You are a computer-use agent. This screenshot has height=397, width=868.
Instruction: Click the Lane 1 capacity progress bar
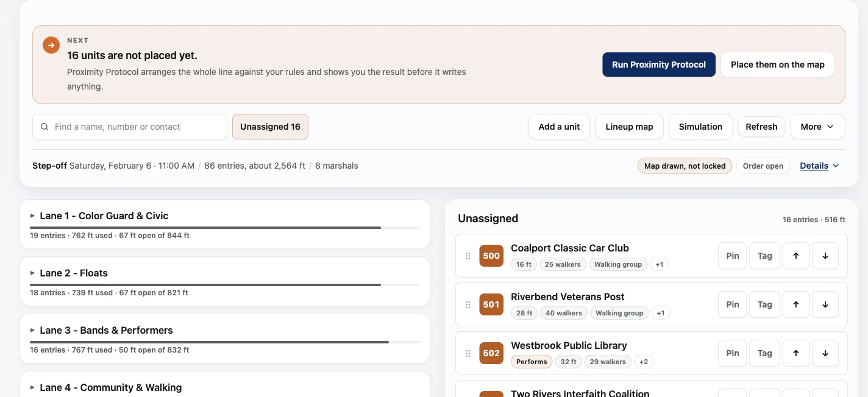pos(225,227)
